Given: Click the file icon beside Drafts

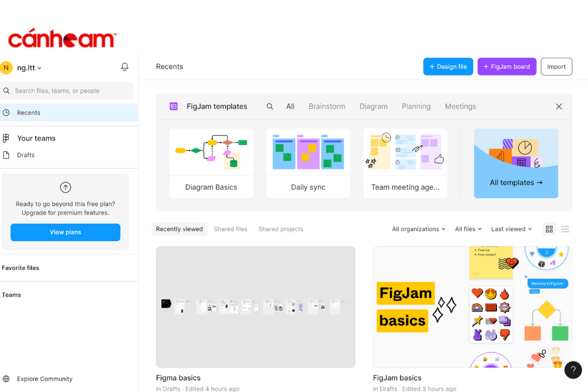Looking at the screenshot, I should coord(6,155).
